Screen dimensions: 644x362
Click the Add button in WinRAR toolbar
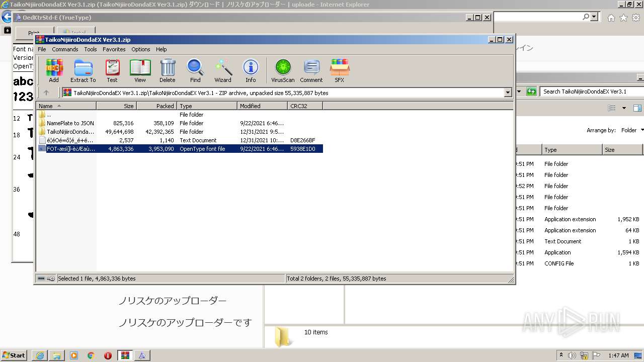coord(54,71)
